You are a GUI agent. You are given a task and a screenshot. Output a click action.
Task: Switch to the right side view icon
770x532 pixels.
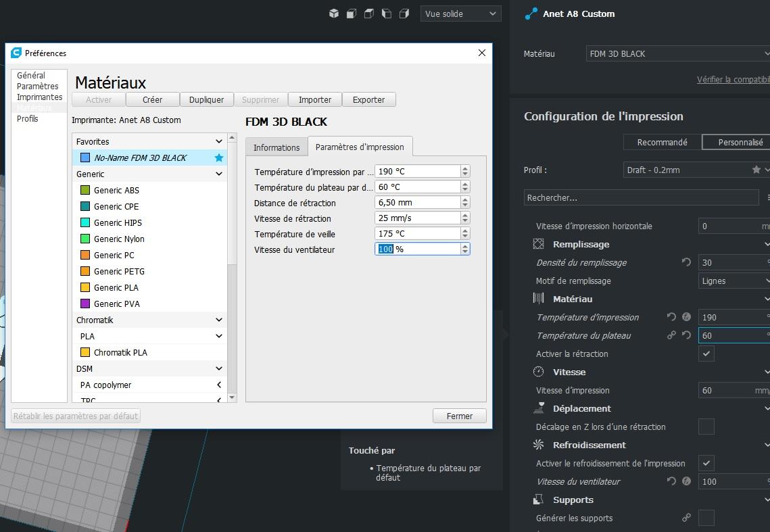coord(404,14)
